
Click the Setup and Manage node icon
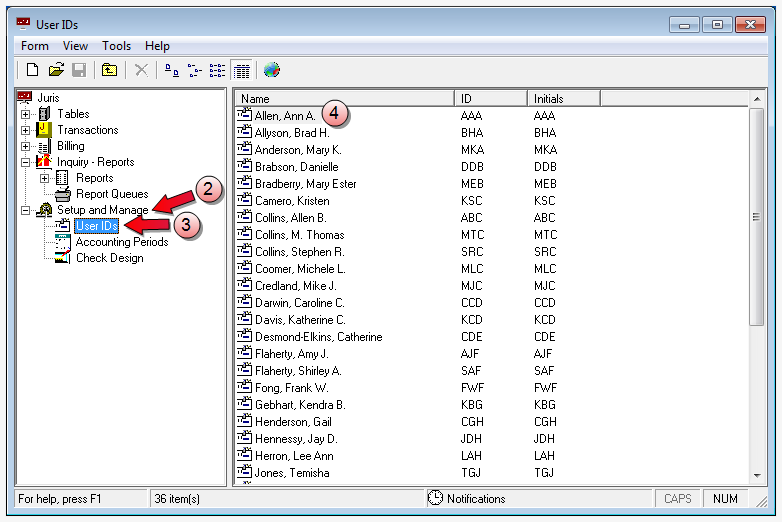pyautogui.click(x=44, y=210)
